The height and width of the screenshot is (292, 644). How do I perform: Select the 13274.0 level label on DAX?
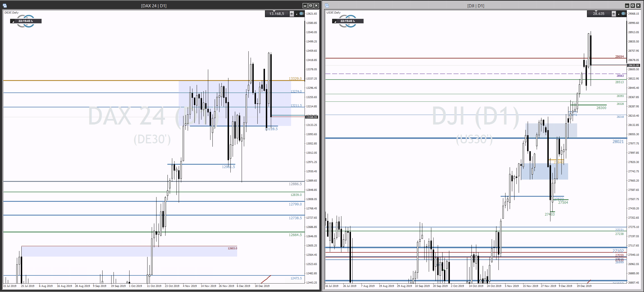(296, 91)
